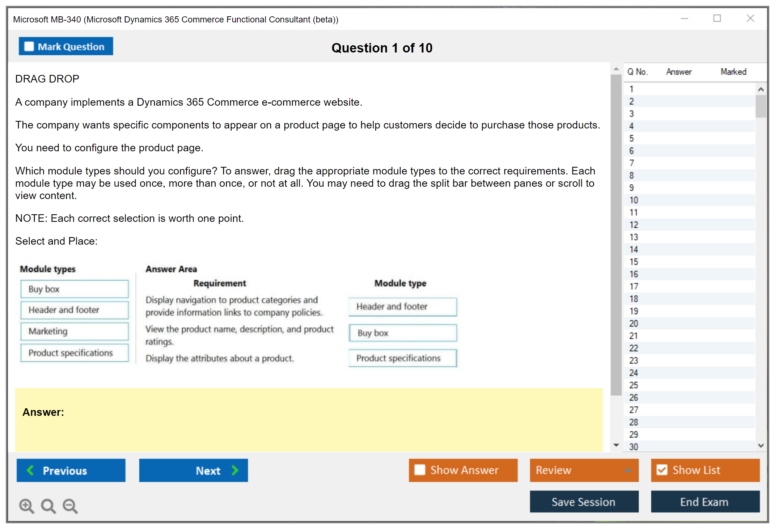Expand the Review dropdown arrow
778x532 pixels.
tap(628, 470)
